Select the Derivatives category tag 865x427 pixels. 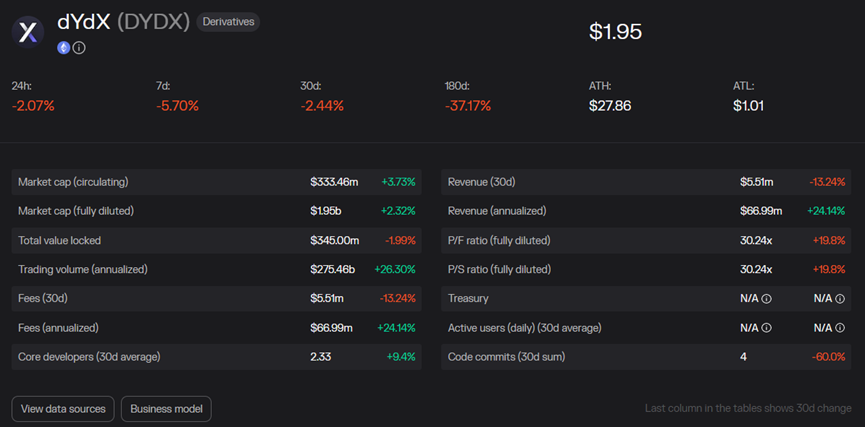coord(227,22)
